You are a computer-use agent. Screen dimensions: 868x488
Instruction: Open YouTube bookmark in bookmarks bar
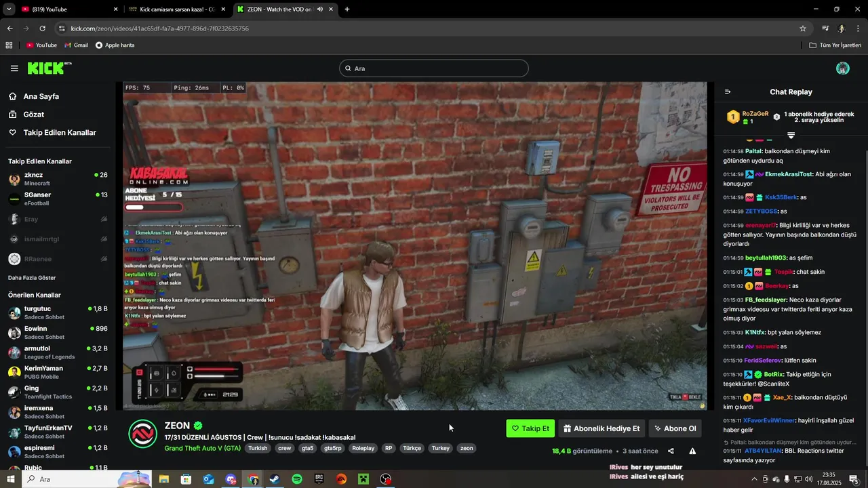[x=41, y=45]
